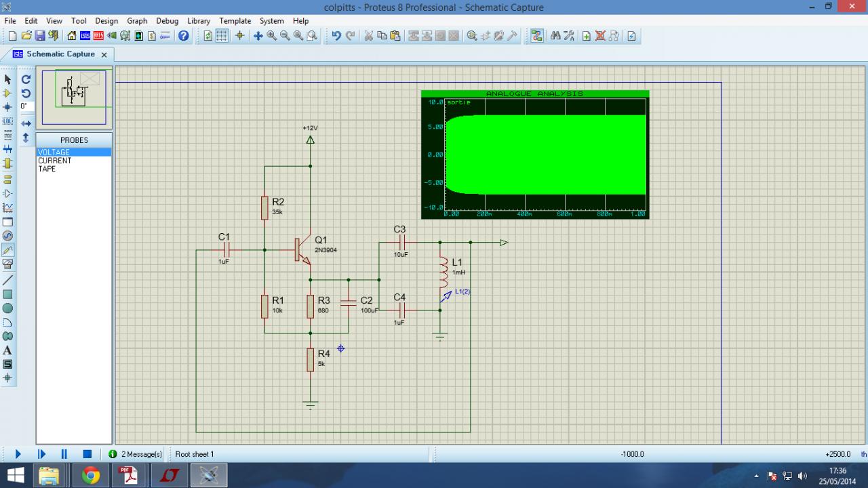
Task: Select inductor L1 1mH
Action: pyautogui.click(x=443, y=271)
